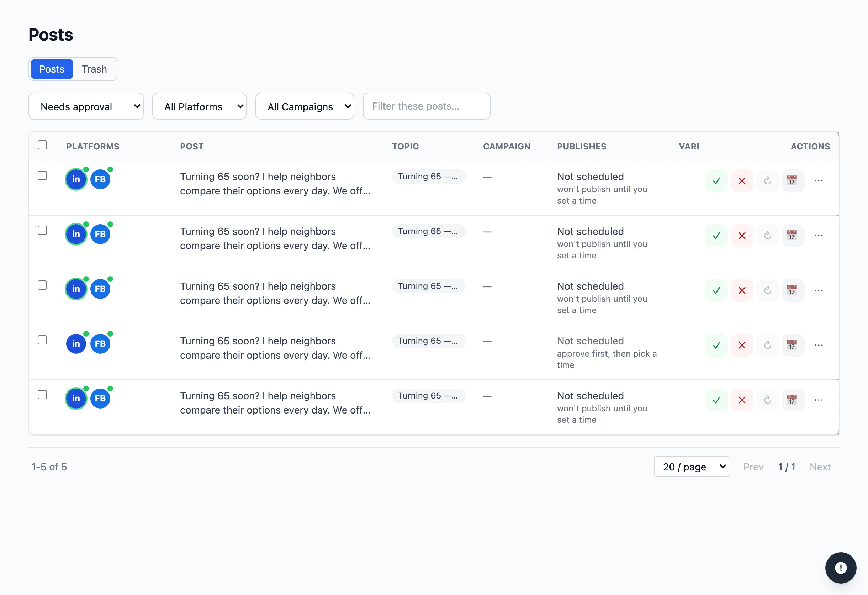This screenshot has width=868, height=595.
Task: Reject the post in the second row
Action: [742, 236]
